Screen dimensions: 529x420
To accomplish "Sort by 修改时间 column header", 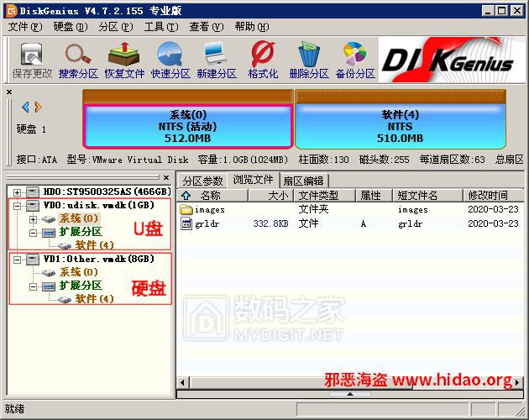I will [493, 195].
